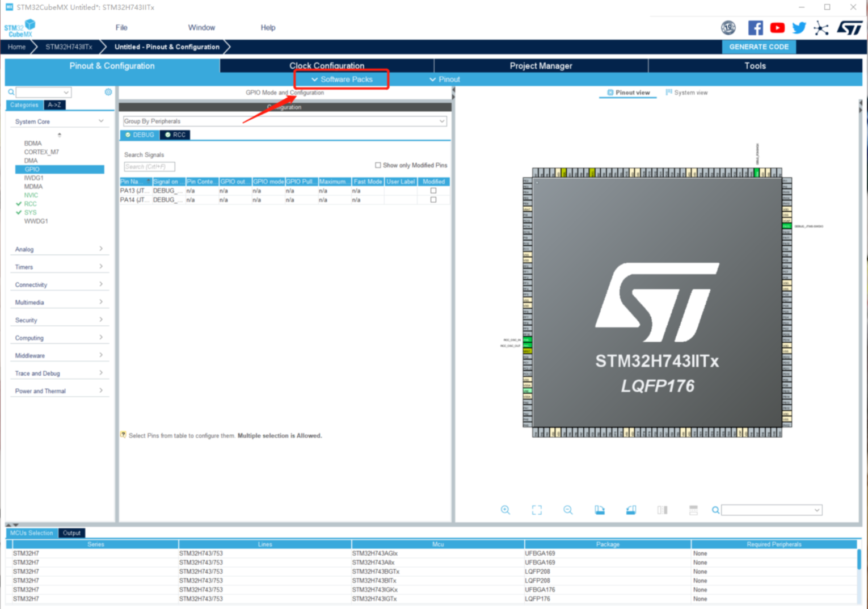The width and height of the screenshot is (868, 609).
Task: Open the Window menu
Action: tap(201, 27)
